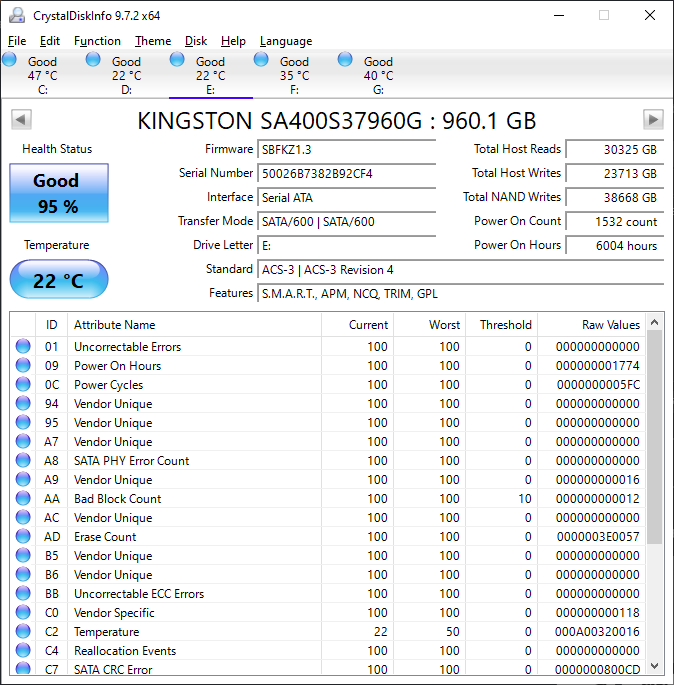The image size is (674, 685).
Task: Click status orb for Bad Block Count
Action: [x=23, y=498]
